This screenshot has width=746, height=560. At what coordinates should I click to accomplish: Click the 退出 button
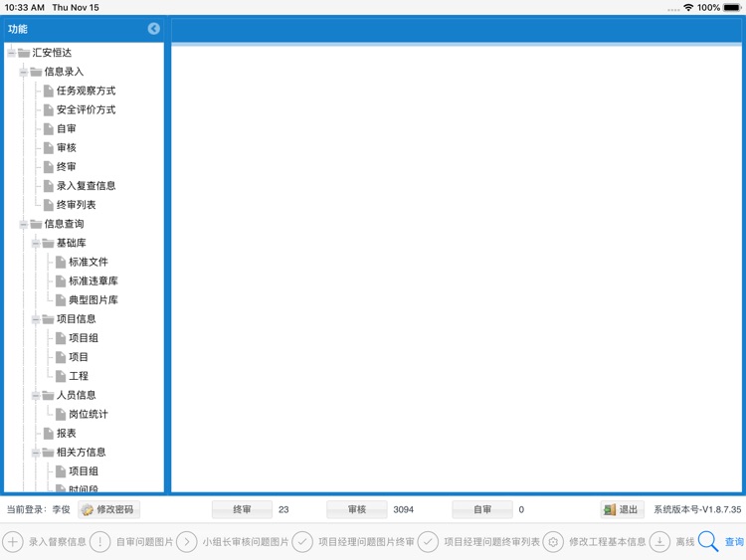pos(622,509)
